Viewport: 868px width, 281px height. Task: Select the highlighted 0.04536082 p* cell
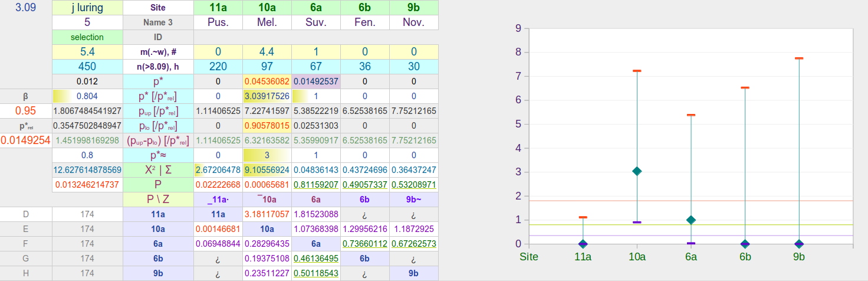point(267,81)
